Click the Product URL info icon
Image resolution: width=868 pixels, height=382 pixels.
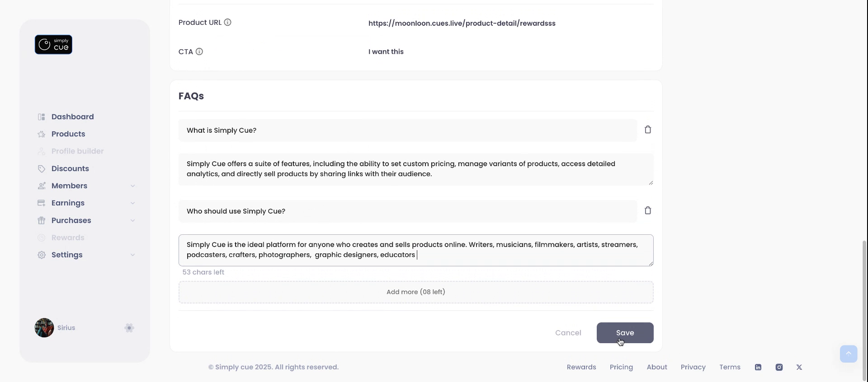228,23
